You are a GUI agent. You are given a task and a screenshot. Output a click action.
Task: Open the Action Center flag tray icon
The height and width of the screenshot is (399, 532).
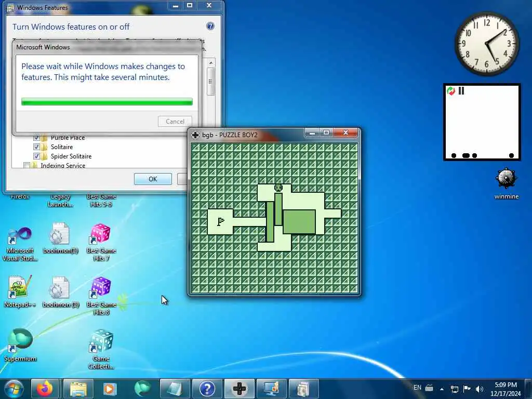[x=467, y=389]
